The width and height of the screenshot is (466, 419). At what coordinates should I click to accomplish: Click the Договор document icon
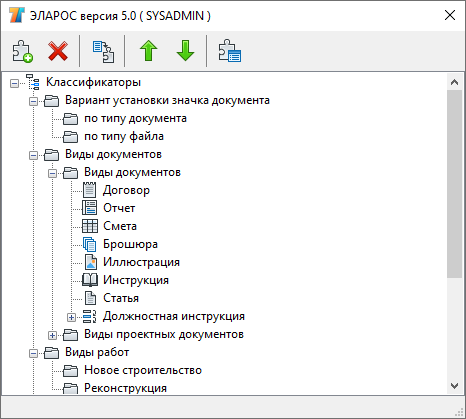pos(89,190)
